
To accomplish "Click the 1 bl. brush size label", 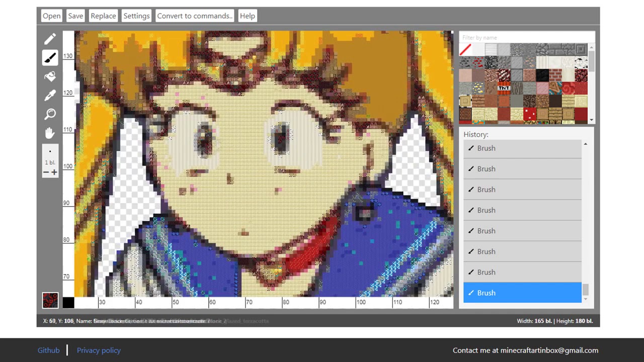I will pos(50,162).
